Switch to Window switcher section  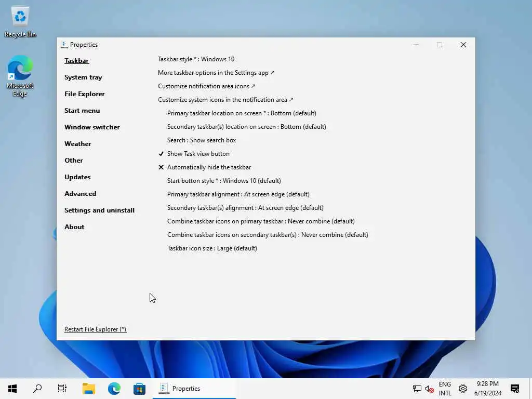point(92,127)
